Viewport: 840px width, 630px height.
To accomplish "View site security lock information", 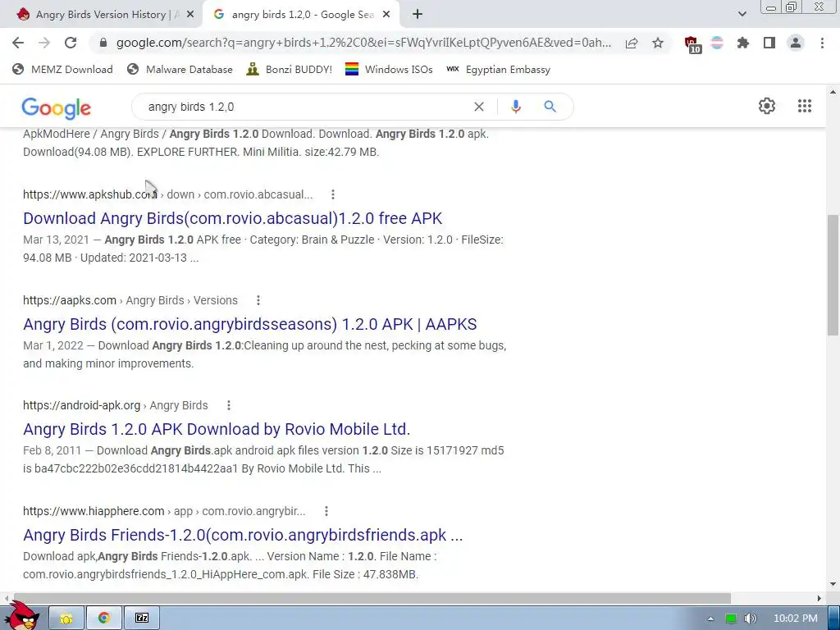I will coord(103,43).
